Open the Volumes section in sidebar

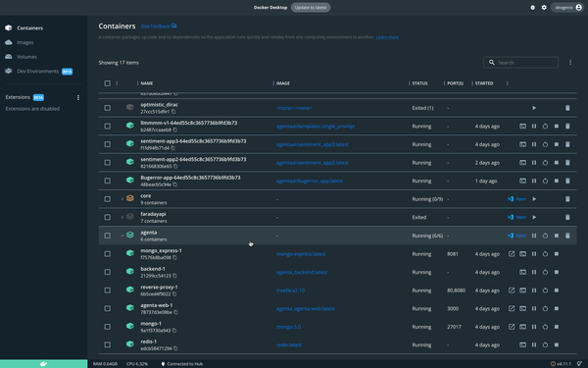coord(26,57)
